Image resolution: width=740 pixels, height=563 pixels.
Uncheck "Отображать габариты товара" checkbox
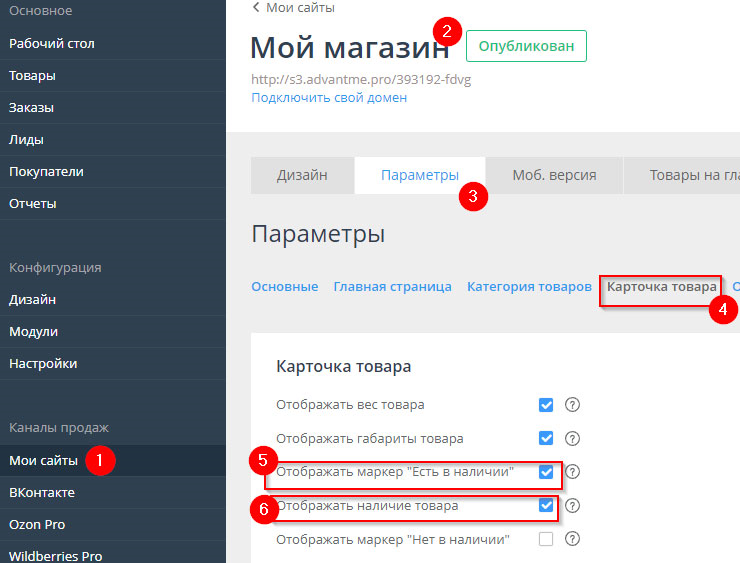coord(546,438)
